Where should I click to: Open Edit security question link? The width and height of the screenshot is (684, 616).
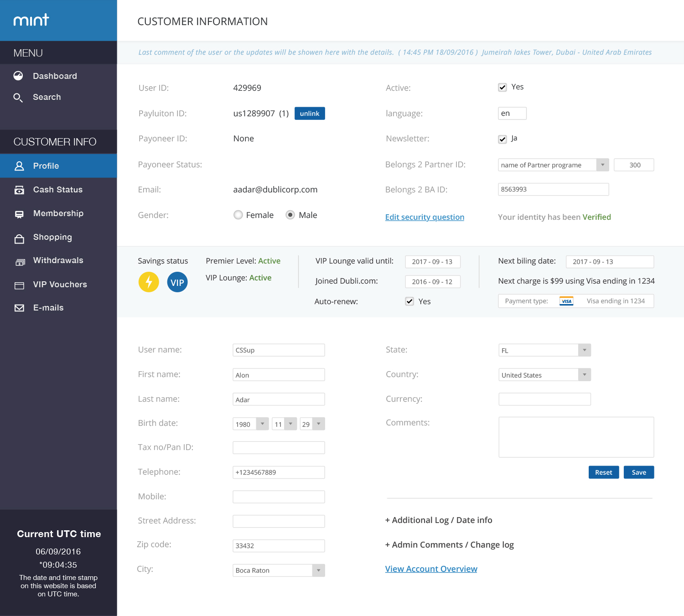tap(425, 217)
